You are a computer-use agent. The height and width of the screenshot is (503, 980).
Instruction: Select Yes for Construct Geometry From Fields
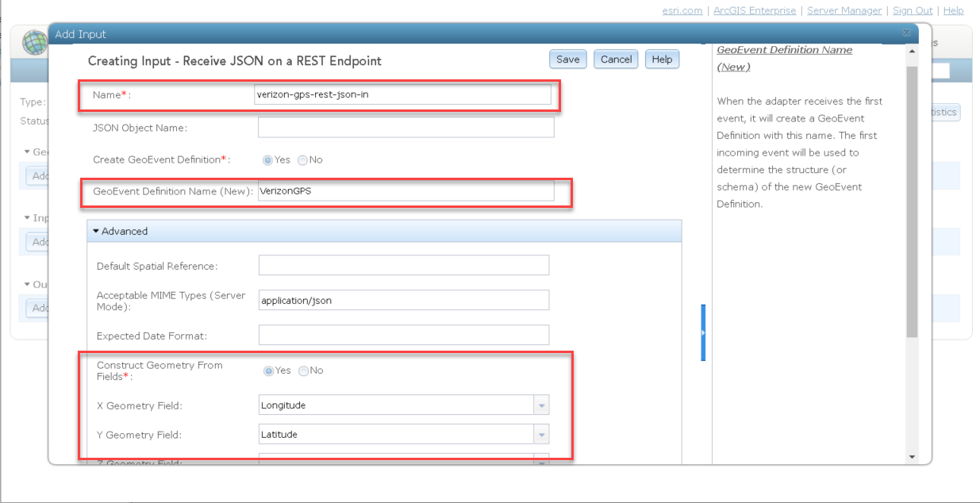(x=269, y=371)
